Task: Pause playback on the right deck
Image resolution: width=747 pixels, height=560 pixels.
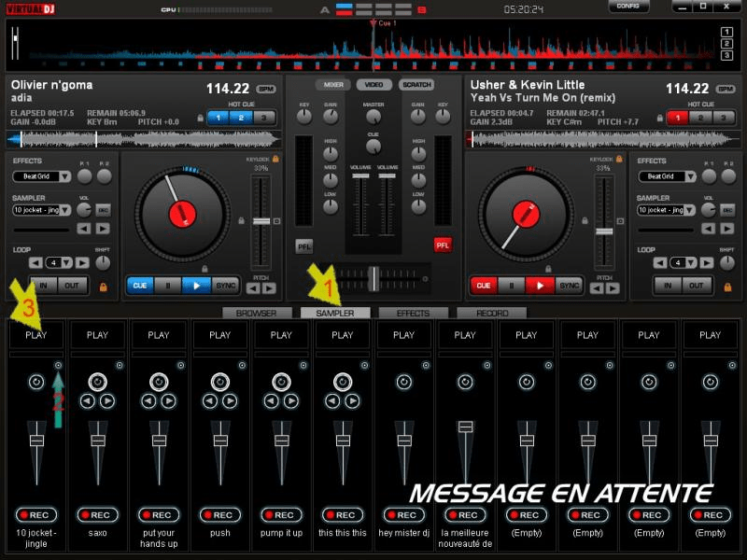Action: tap(509, 286)
